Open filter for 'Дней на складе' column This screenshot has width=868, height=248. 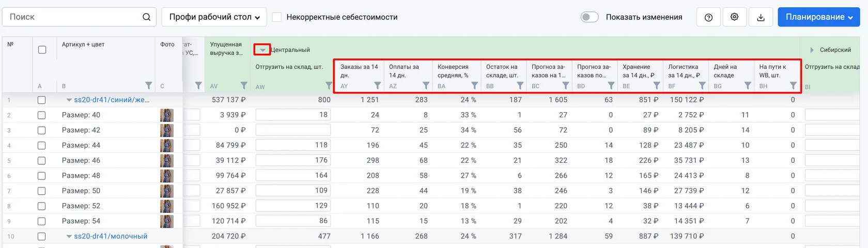point(748,86)
